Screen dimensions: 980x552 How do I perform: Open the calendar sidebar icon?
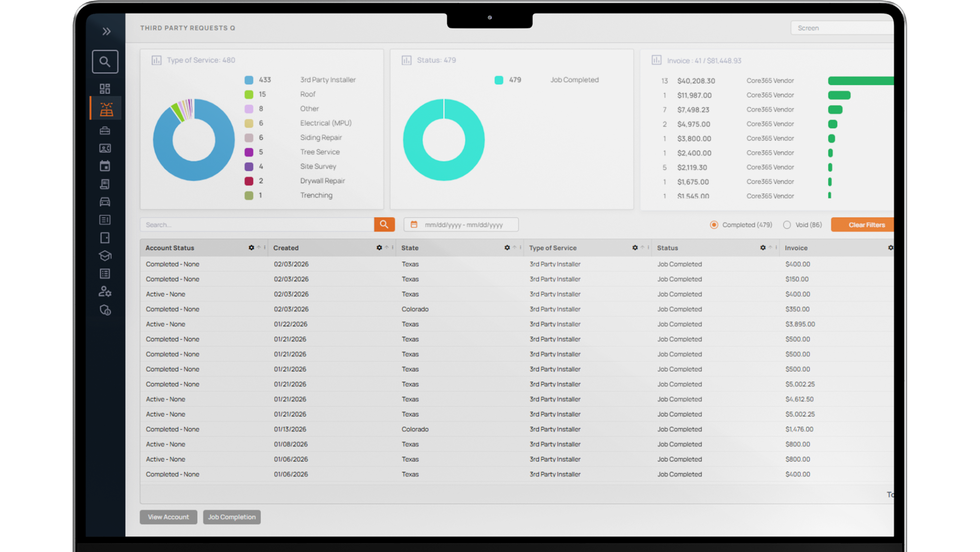coord(105,166)
